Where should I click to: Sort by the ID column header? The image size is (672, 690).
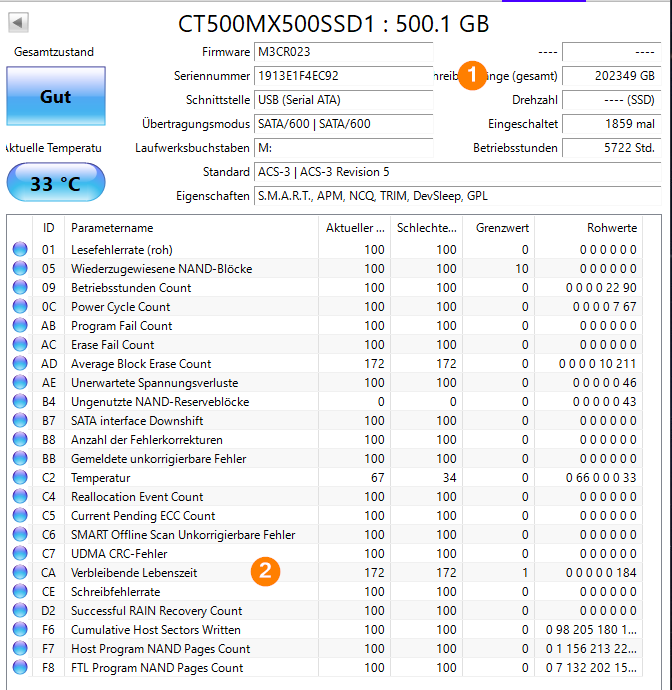tap(48, 228)
